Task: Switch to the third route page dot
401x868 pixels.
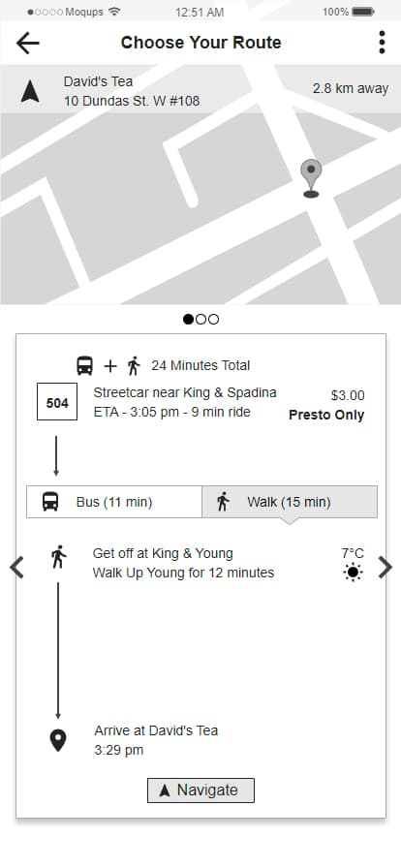Action: (x=213, y=319)
